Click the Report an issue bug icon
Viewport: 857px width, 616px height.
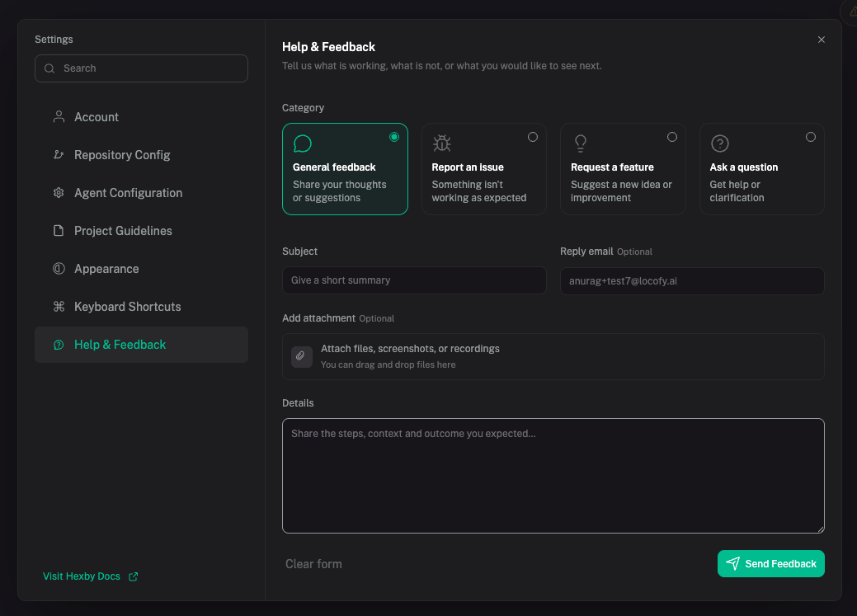click(441, 143)
